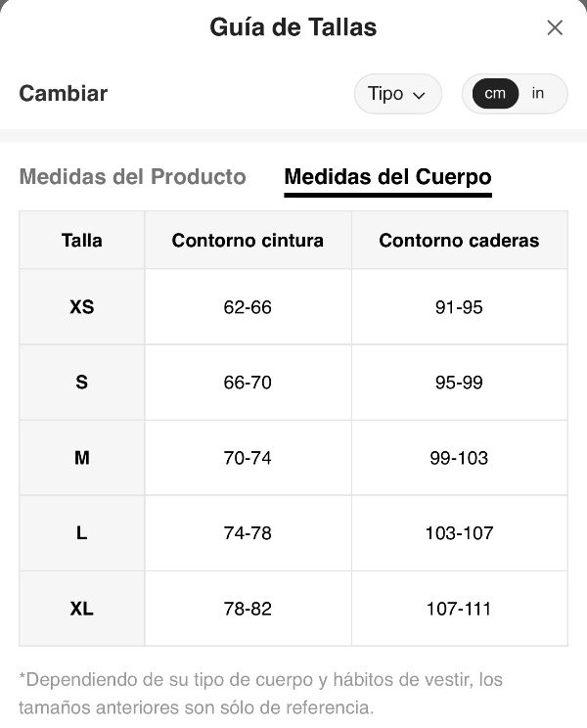587x728 pixels.
Task: Close the Guía de Tallas dialog
Action: [x=555, y=27]
